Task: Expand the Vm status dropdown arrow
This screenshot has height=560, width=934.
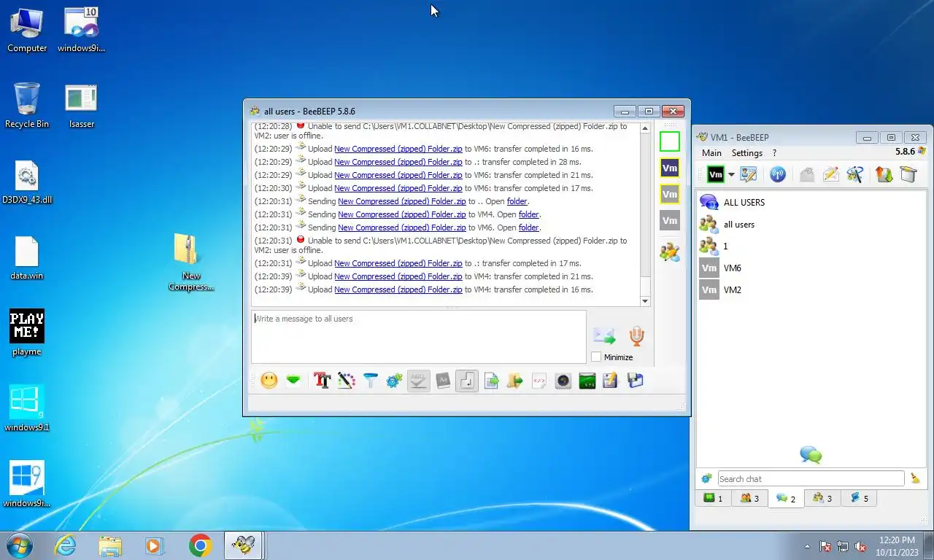Action: point(731,175)
